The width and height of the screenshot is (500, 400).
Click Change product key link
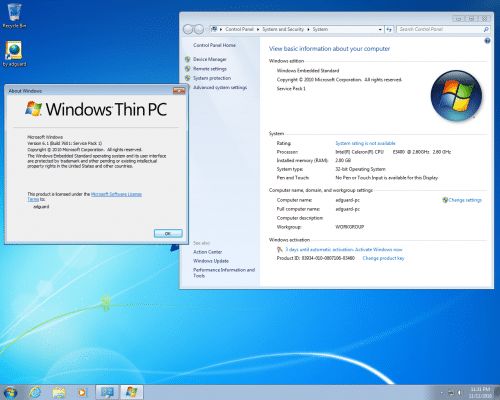[383, 258]
